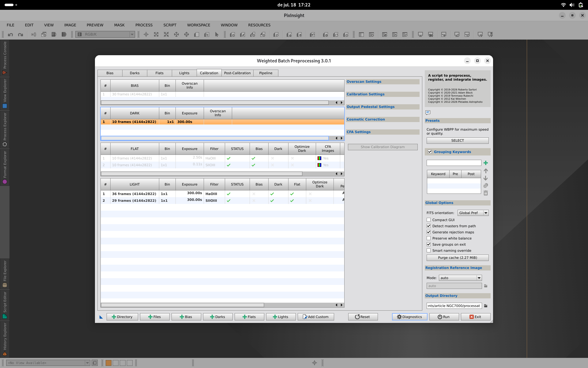588x368 pixels.
Task: Open FITS orientation dropdown
Action: pyautogui.click(x=473, y=213)
